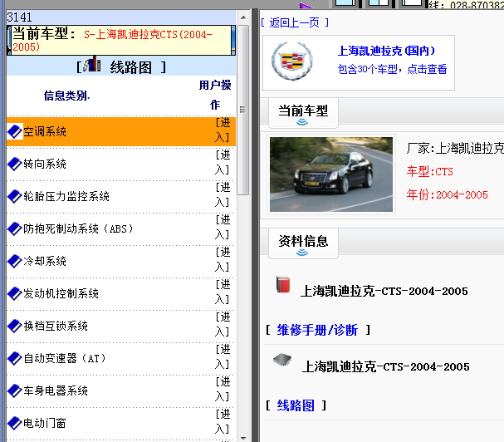Click the red book icon for repair manual

(x=283, y=284)
